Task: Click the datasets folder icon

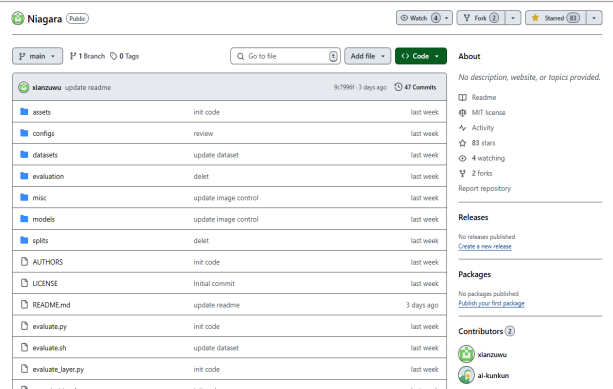Action: pos(24,155)
